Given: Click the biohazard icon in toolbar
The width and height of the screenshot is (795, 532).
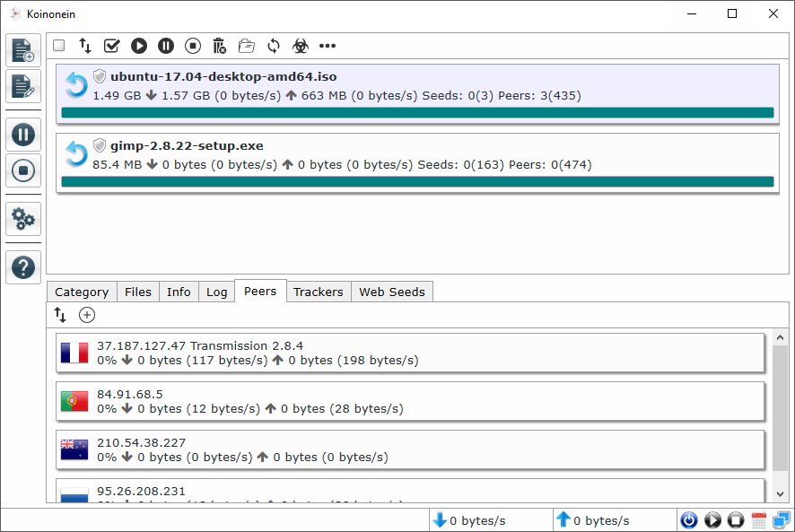Looking at the screenshot, I should tap(301, 46).
